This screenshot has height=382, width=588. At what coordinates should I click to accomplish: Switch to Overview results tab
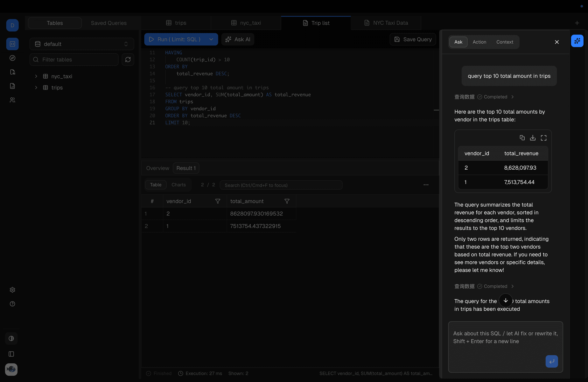158,168
